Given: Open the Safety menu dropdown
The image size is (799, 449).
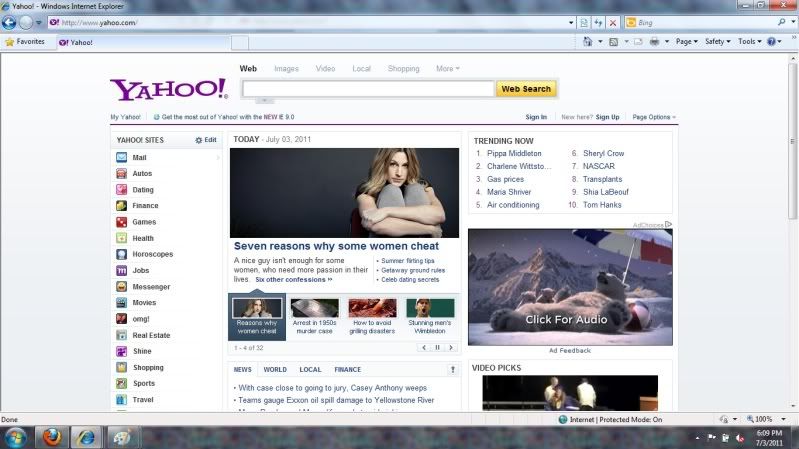Looking at the screenshot, I should (x=717, y=42).
